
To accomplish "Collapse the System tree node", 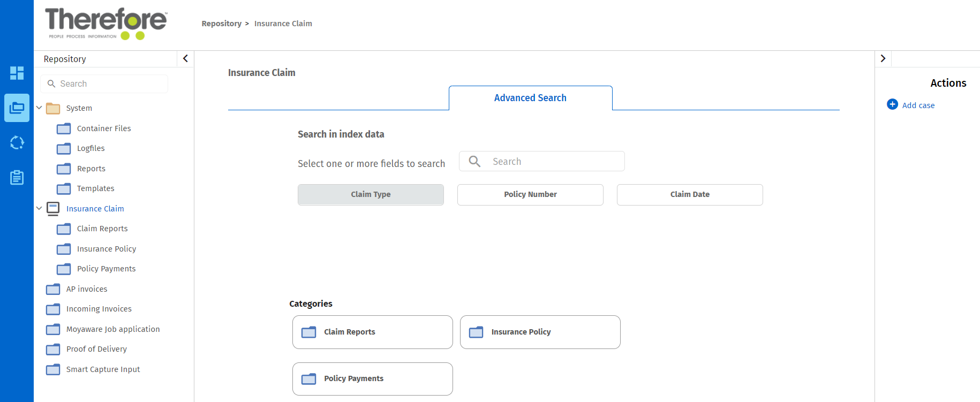I will pyautogui.click(x=39, y=108).
